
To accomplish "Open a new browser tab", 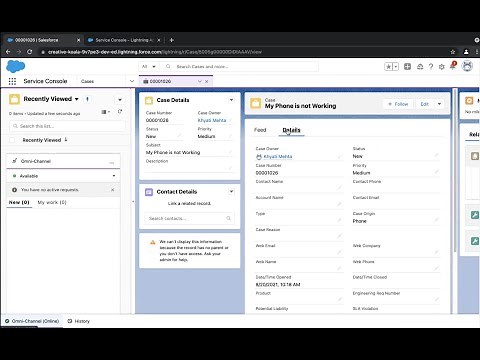I will 172,40.
